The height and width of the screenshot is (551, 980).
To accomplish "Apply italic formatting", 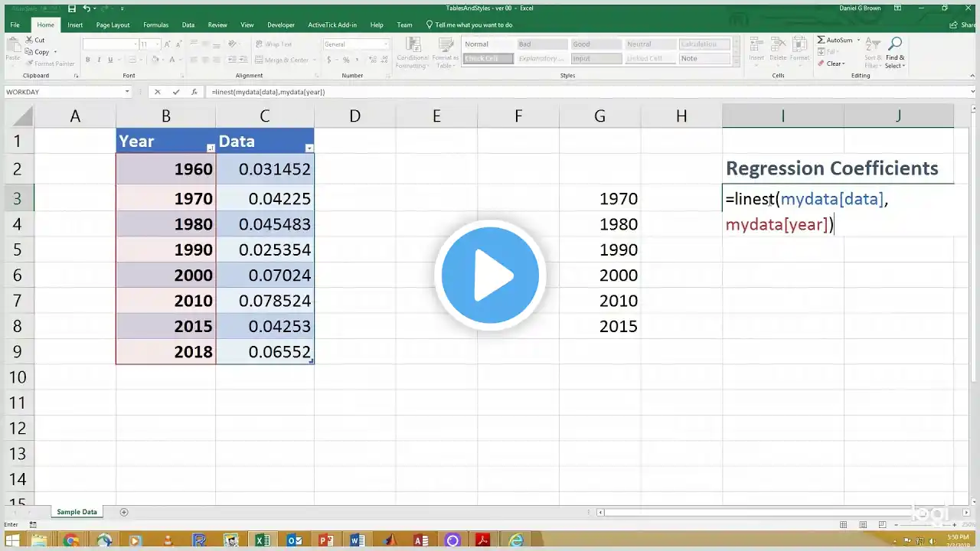I will point(99,60).
